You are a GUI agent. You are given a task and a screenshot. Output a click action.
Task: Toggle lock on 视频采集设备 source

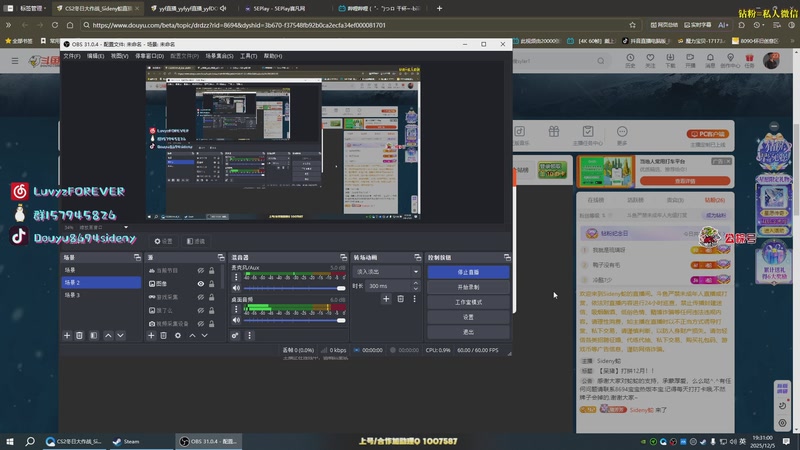pos(212,323)
